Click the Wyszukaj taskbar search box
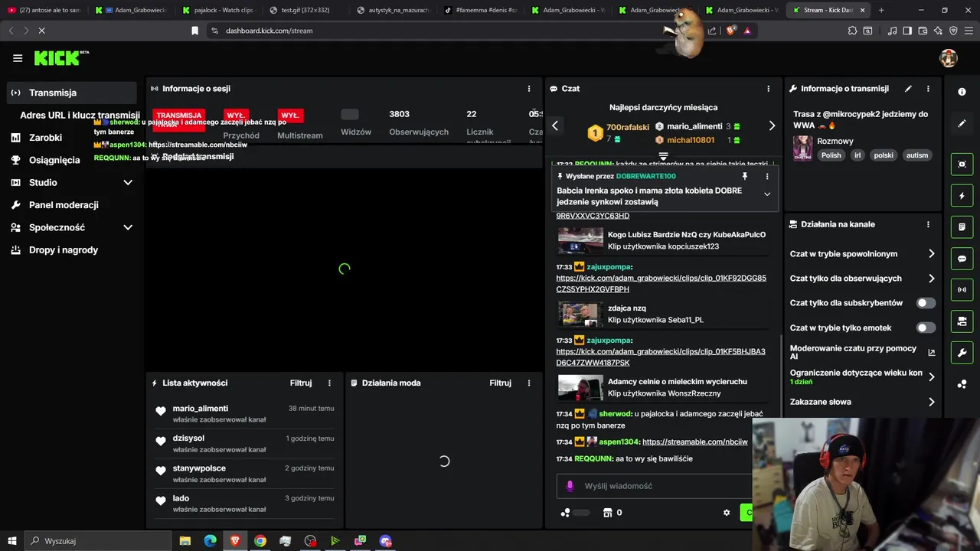980x551 pixels. pyautogui.click(x=97, y=541)
